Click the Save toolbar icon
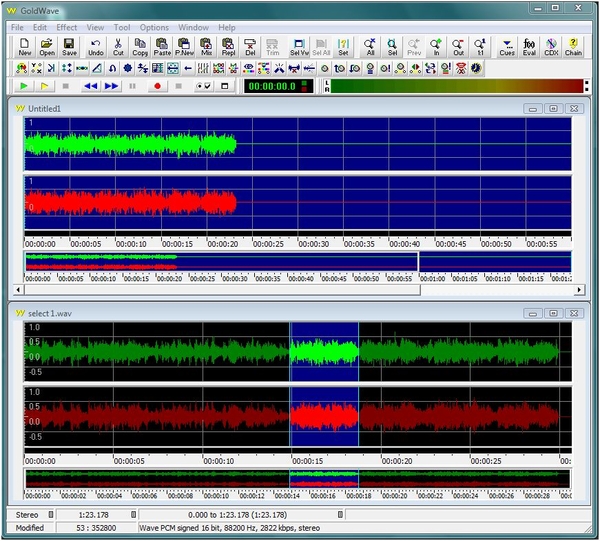Screen dimensions: 600x541 click(x=69, y=46)
